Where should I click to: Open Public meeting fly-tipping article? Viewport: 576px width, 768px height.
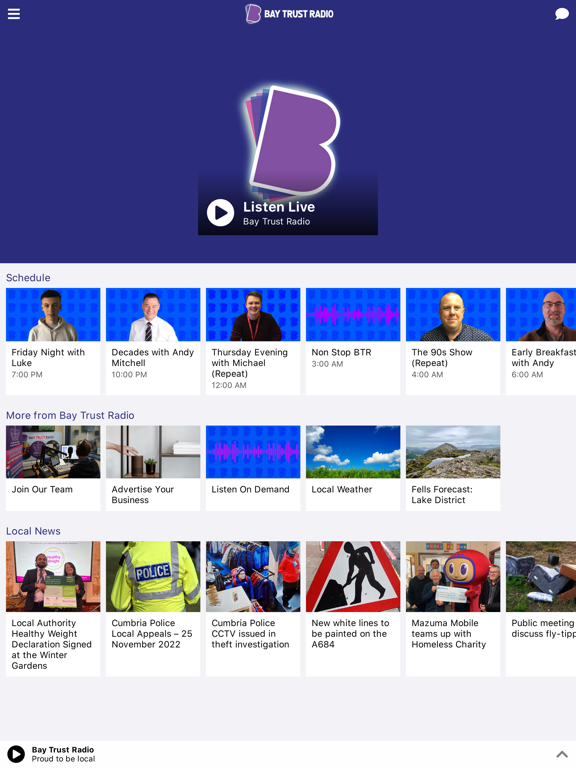(541, 608)
